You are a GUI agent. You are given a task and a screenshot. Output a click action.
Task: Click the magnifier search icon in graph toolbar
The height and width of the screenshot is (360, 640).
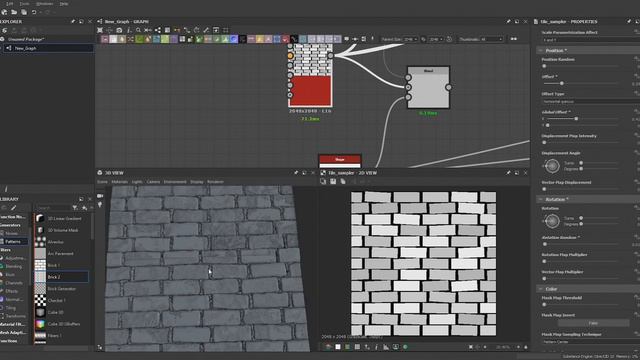tap(138, 30)
